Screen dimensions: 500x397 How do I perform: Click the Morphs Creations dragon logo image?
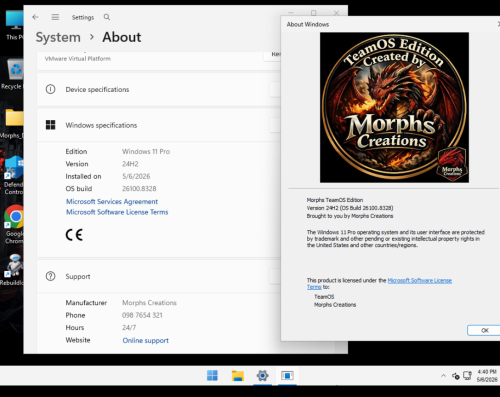(x=394, y=107)
